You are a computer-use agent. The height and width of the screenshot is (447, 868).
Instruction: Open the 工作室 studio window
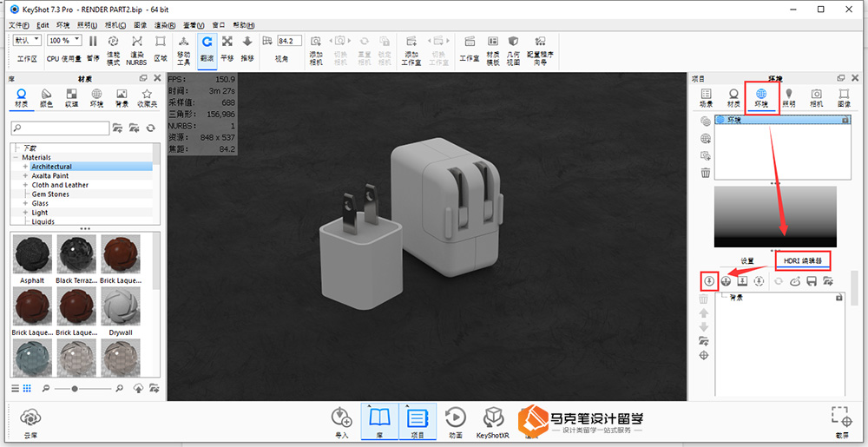click(x=470, y=48)
